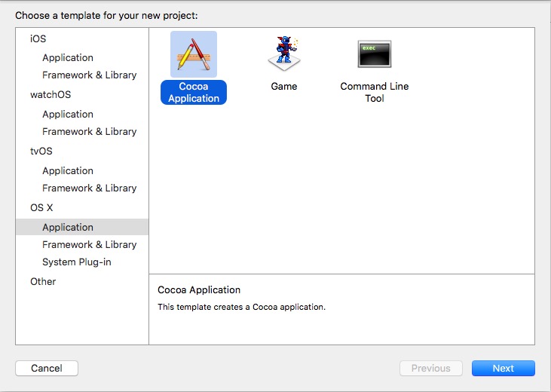
Task: Click the 'Command Line Tool' template label
Action: 375,92
